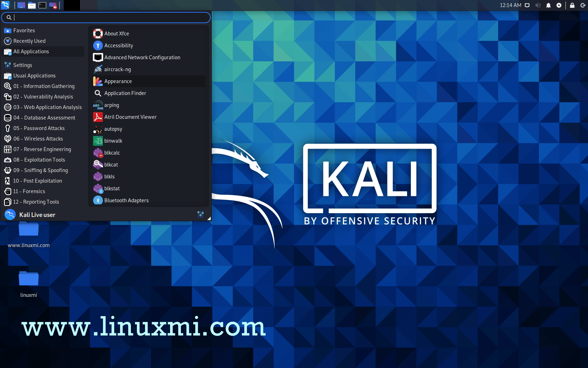The image size is (588, 368).
Task: Open 01 - Information Gathering category
Action: pos(43,86)
